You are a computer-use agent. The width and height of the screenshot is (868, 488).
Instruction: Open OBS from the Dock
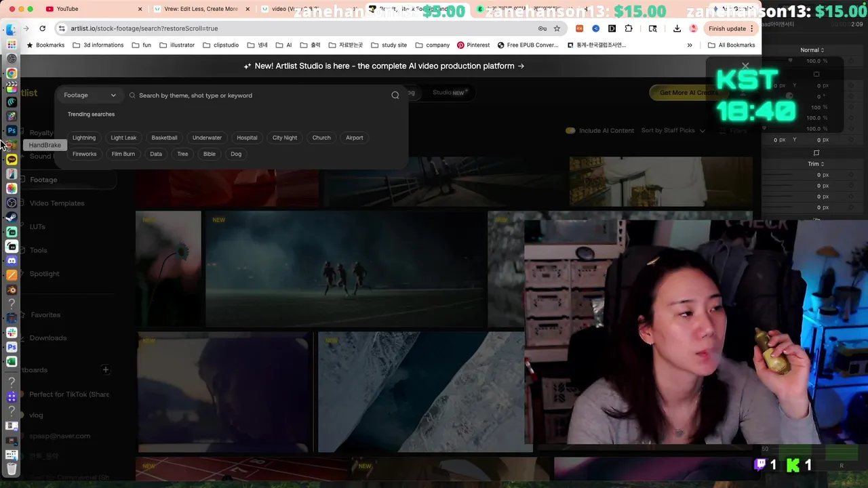tap(12, 203)
